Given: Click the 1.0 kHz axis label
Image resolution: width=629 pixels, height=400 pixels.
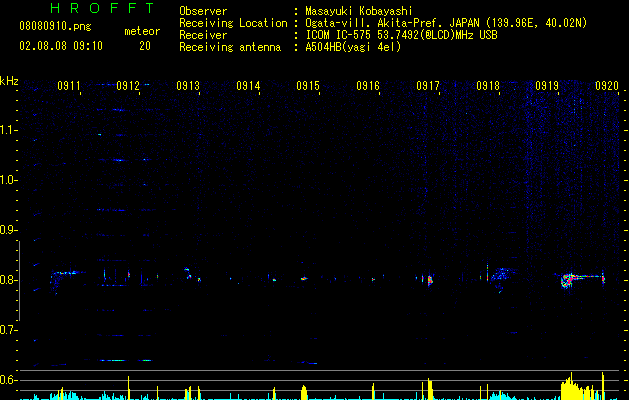Looking at the screenshot, I should click(x=8, y=180).
